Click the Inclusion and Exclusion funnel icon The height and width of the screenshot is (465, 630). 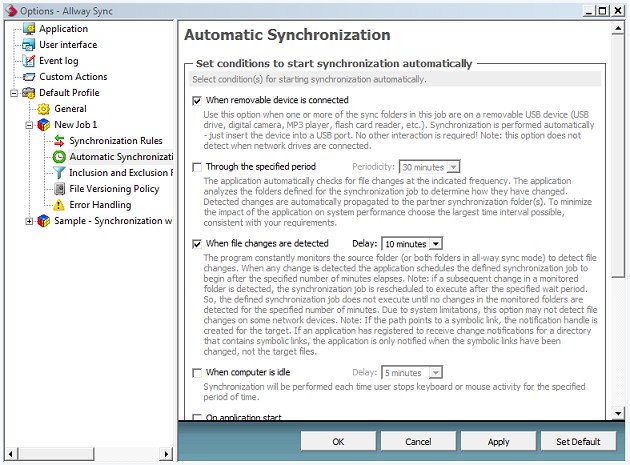[x=59, y=173]
